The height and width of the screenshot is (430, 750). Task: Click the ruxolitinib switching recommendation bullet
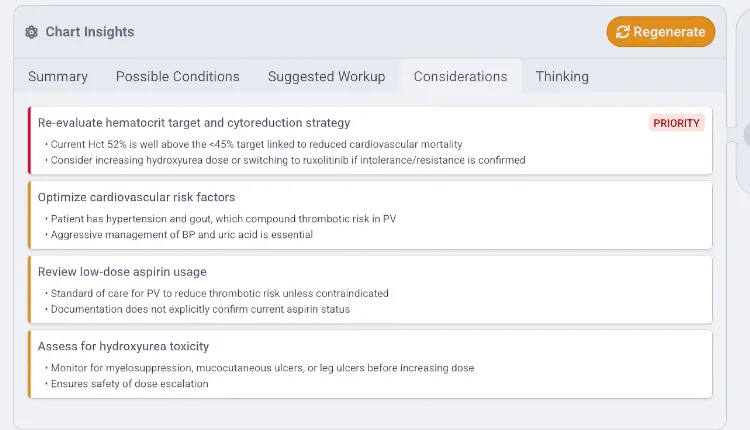pos(288,160)
